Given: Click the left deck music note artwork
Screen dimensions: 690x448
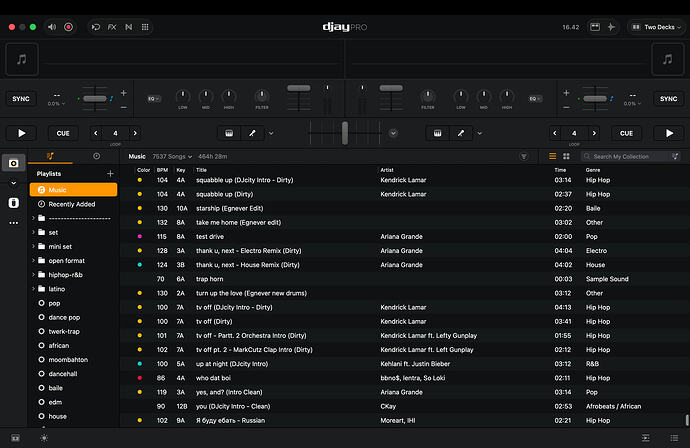Looking at the screenshot, I should point(22,59).
